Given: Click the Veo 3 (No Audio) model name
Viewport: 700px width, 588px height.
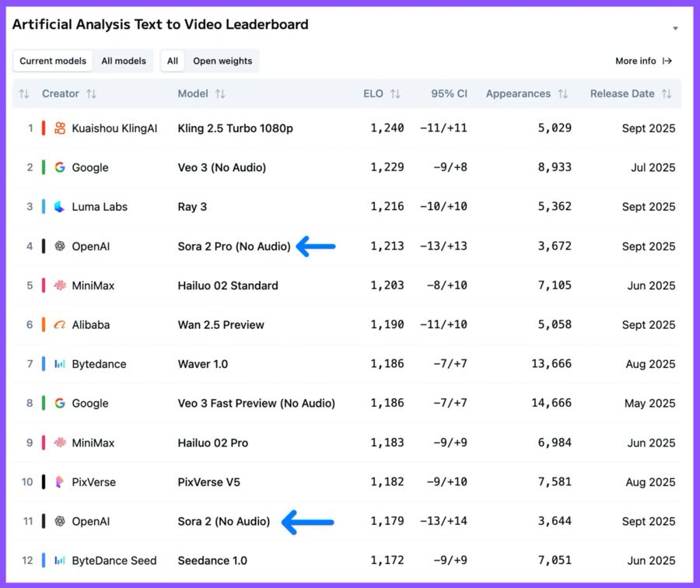Looking at the screenshot, I should [222, 167].
